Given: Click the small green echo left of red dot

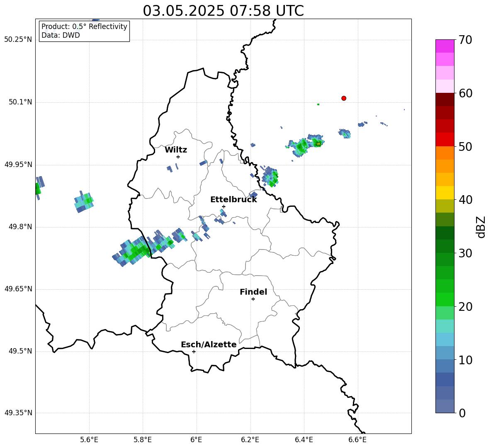Looking at the screenshot, I should click(x=318, y=104).
